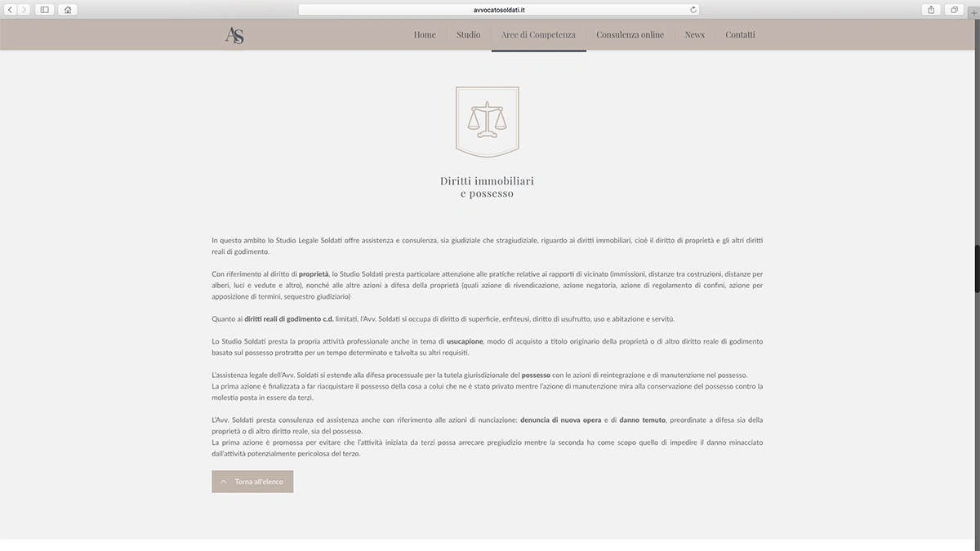Click the bold word possesso in the tutela giurisdizionale sentence
980x551 pixels.
(x=536, y=375)
